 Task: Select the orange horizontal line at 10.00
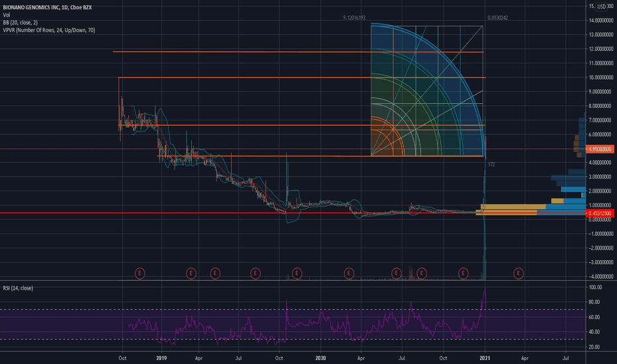click(302, 77)
